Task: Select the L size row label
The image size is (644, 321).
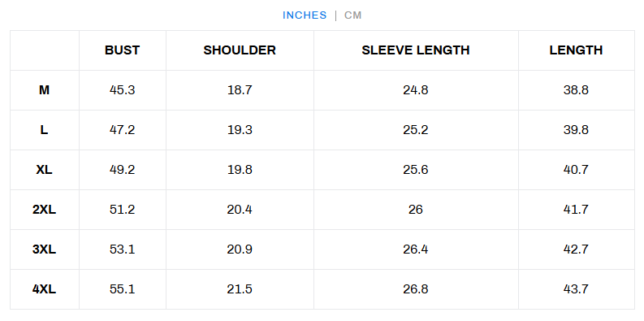Action: click(45, 130)
